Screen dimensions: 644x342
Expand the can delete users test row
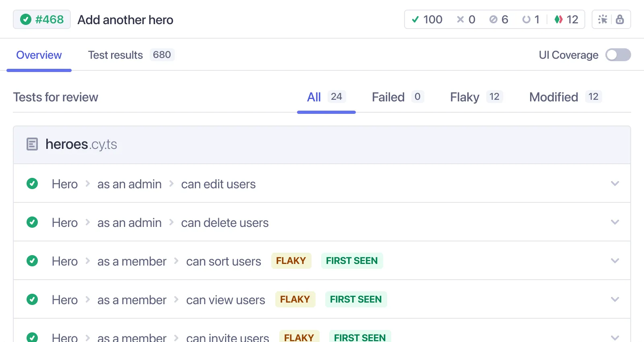615,222
